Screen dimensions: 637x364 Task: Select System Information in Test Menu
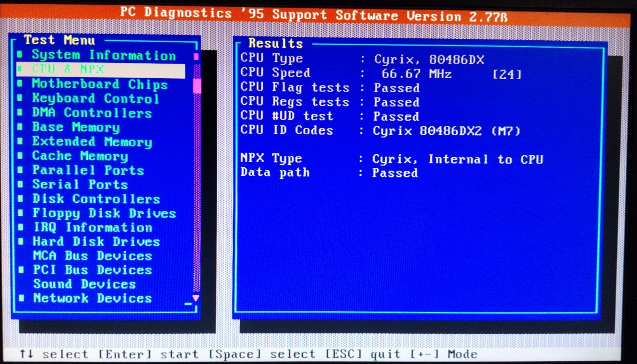pyautogui.click(x=104, y=56)
